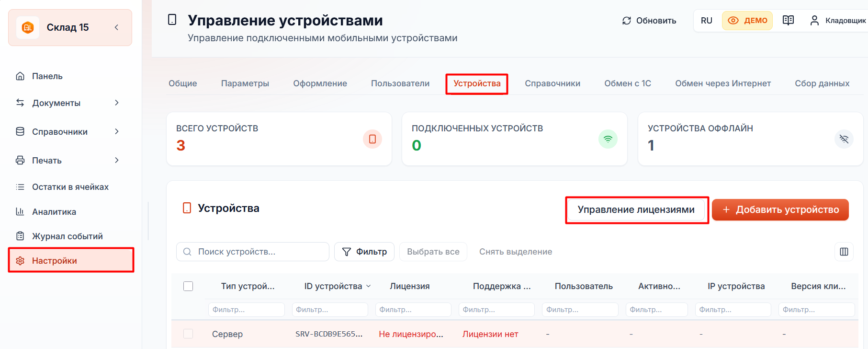This screenshot has width=868, height=349.
Task: Sort by ID устройства column dropdown arrow
Action: 369,286
